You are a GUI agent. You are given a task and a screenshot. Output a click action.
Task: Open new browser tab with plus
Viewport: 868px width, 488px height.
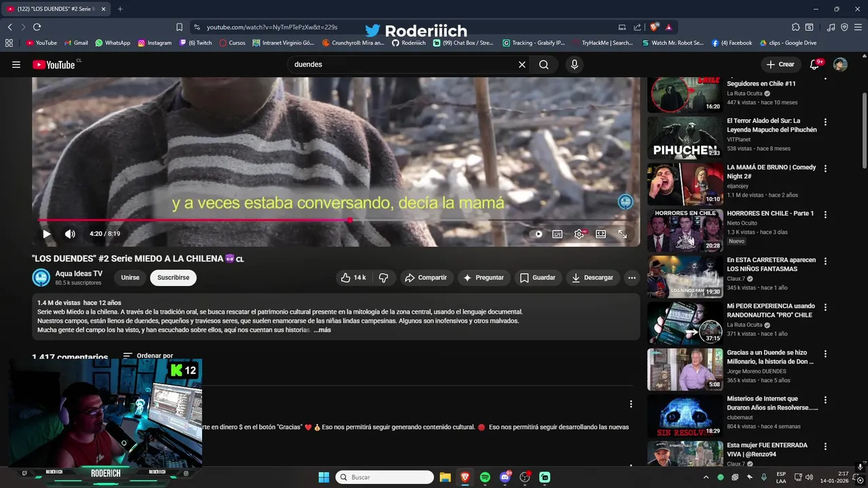click(120, 9)
